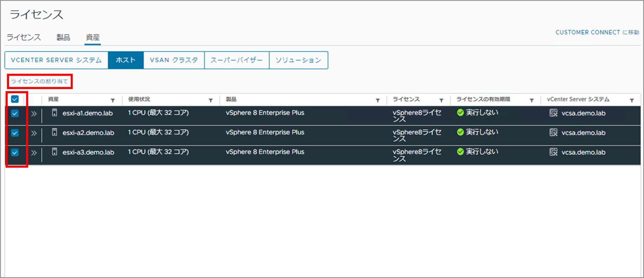Expand details for esxi-a1.demo.lab row
This screenshot has width=644, height=278.
coord(34,114)
